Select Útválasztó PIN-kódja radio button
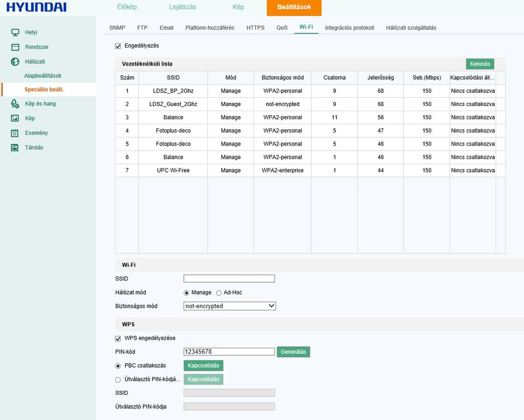Screen dimensions: 524x420 (x=118, y=380)
